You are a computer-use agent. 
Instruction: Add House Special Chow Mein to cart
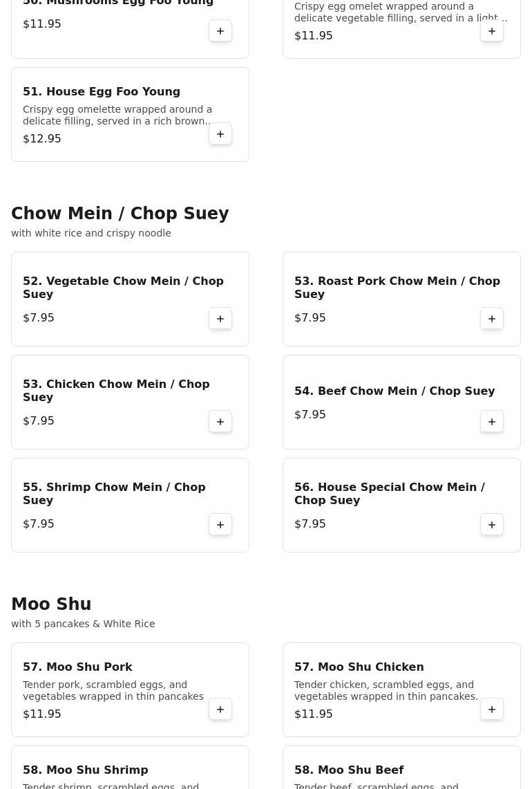click(x=492, y=525)
